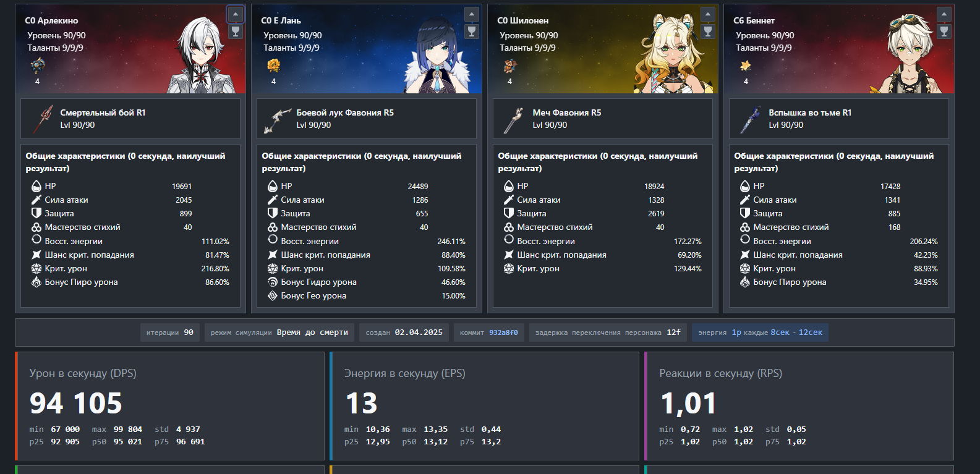Viewport: 980px width, 474px height.
Task: Collapse the Шилонен character card arrow
Action: click(708, 14)
